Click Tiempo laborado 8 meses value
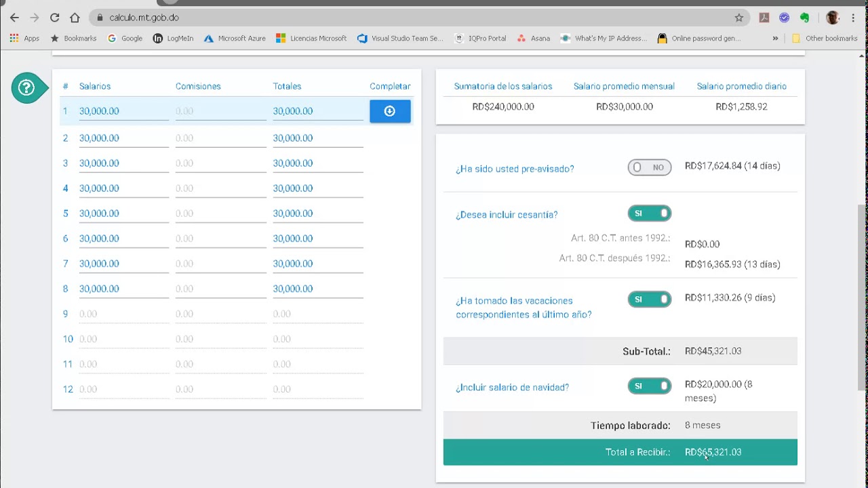The height and width of the screenshot is (488, 868). [x=703, y=425]
